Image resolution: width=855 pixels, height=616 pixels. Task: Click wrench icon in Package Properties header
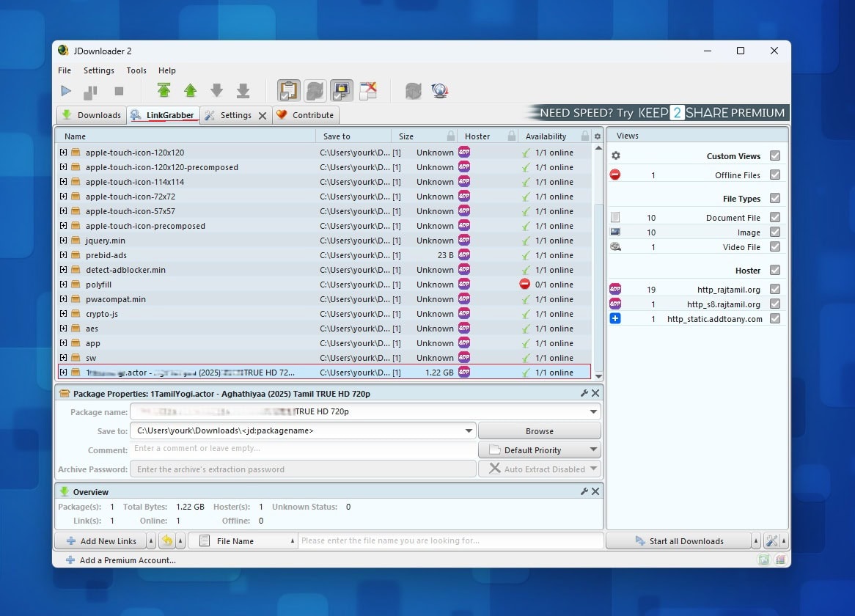pyautogui.click(x=584, y=393)
